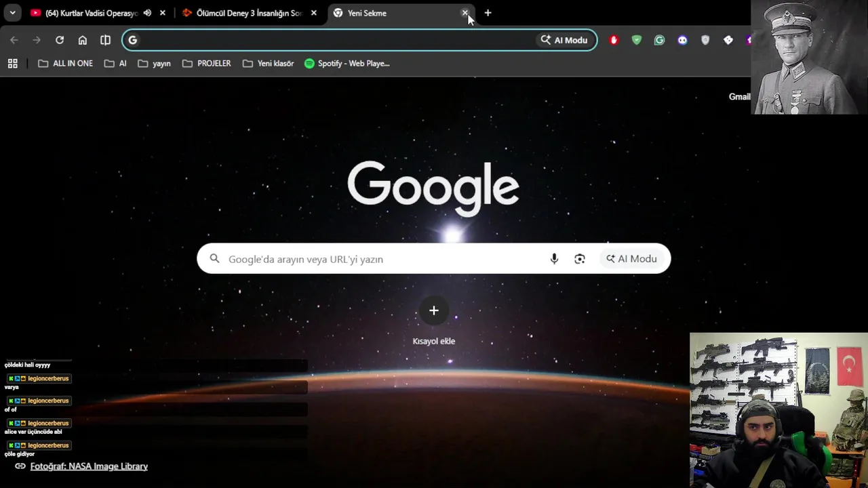Close the Ölümcül Deney 3 tab

313,13
